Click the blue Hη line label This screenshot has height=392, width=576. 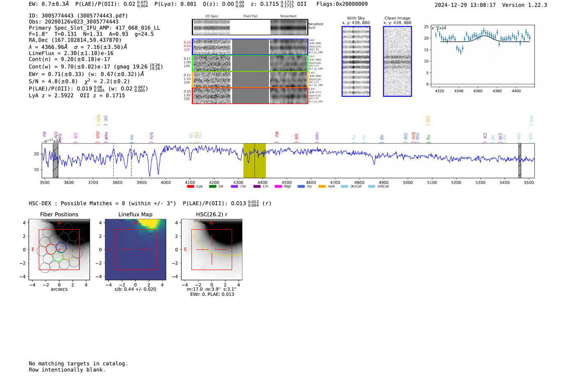coord(132,138)
